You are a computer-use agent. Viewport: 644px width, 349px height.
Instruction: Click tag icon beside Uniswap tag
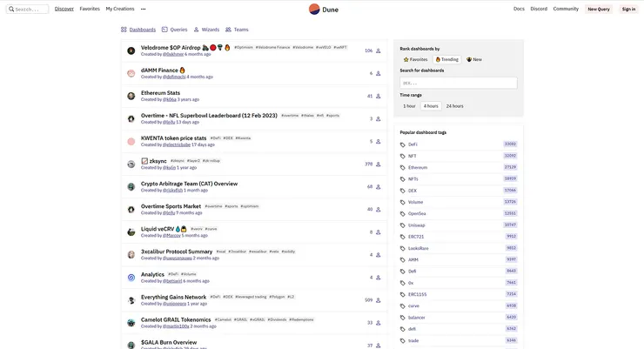(x=403, y=225)
